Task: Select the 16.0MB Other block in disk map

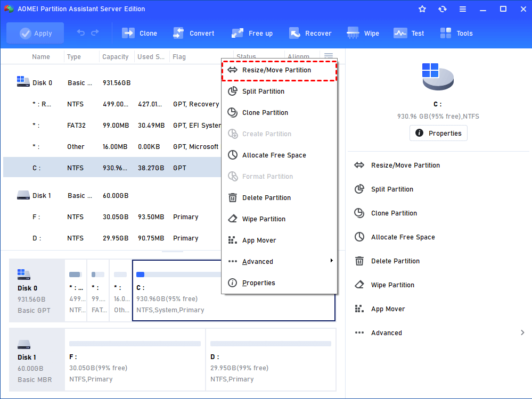Action: click(x=120, y=290)
